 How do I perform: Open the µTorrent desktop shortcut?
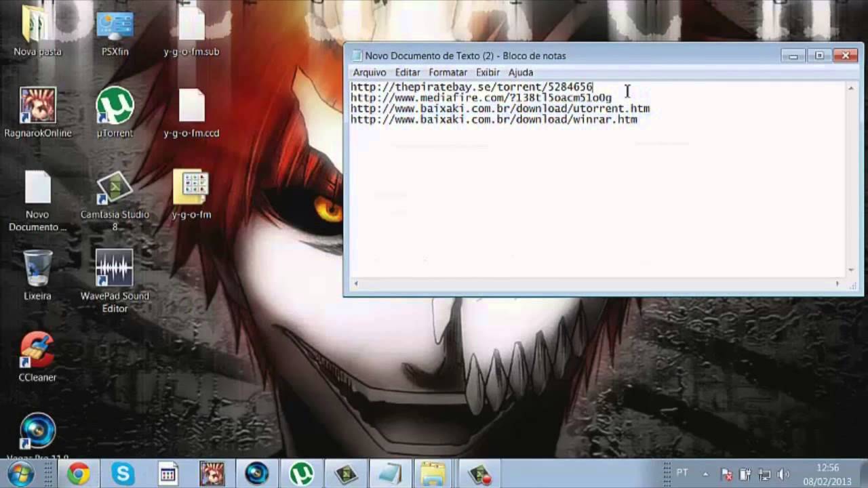click(x=115, y=113)
